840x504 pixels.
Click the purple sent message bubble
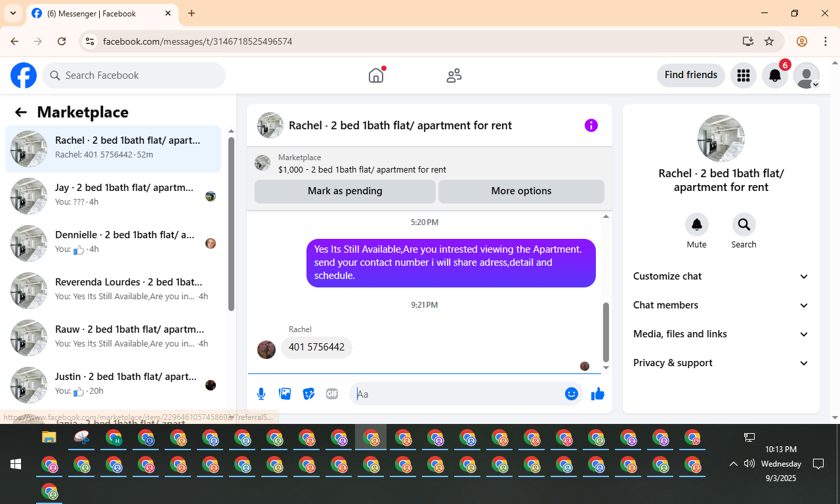click(451, 262)
